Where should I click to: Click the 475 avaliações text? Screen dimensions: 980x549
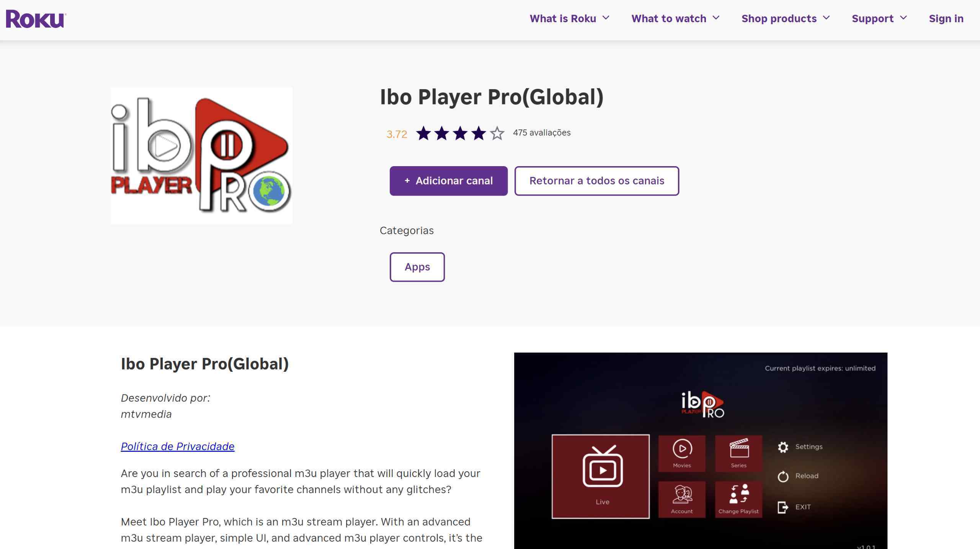[x=542, y=132]
